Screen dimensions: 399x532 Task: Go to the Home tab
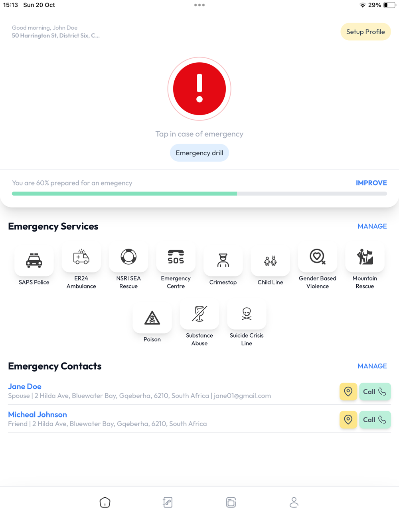pyautogui.click(x=105, y=502)
